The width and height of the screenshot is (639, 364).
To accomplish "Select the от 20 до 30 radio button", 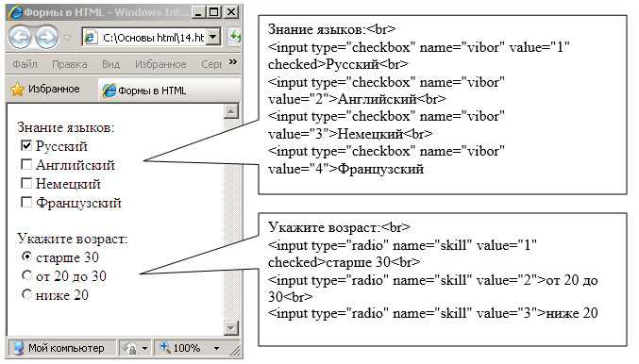I will [26, 275].
